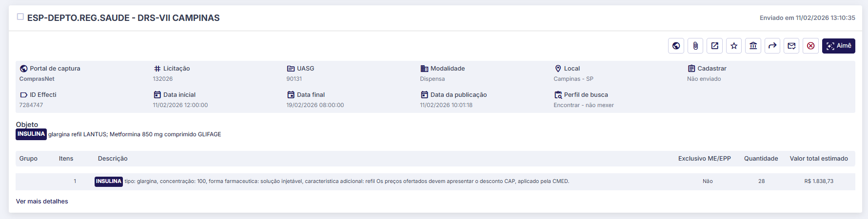This screenshot has width=868, height=219.
Task: Select item row 1 insulin description
Action: point(346,182)
